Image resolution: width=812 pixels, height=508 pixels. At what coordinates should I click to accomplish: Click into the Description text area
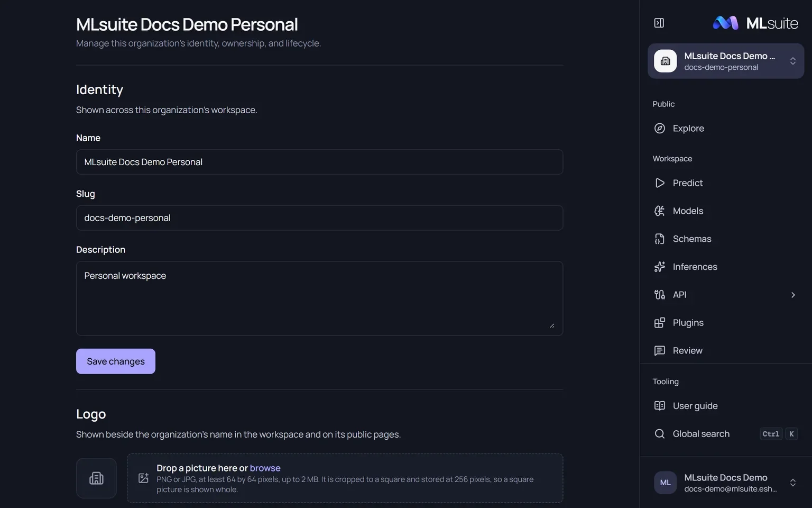[319, 298]
